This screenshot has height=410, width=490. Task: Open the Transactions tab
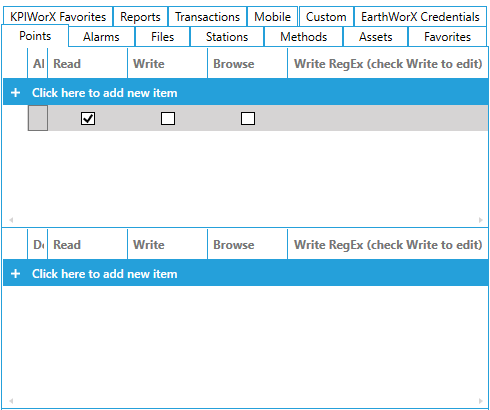click(207, 16)
